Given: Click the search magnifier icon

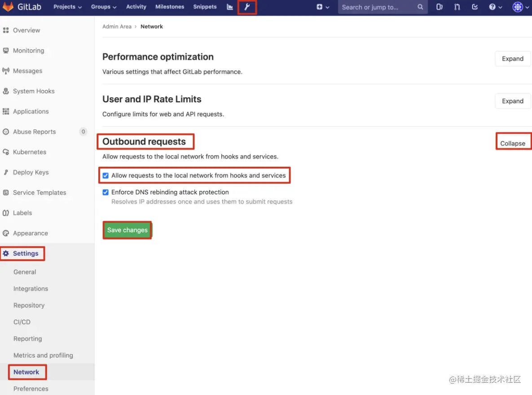Looking at the screenshot, I should 420,7.
